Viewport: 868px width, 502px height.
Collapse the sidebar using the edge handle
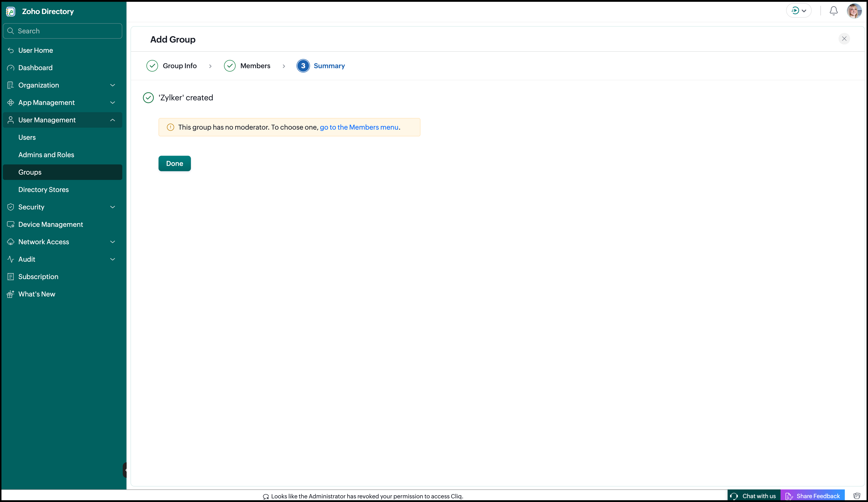pyautogui.click(x=125, y=470)
